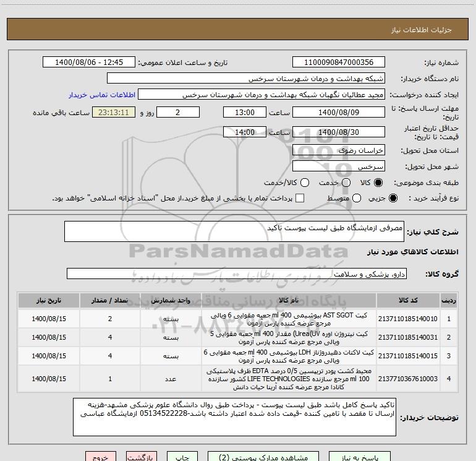Select the متوسط purchase type radio
476x461 pixels.
point(357,198)
